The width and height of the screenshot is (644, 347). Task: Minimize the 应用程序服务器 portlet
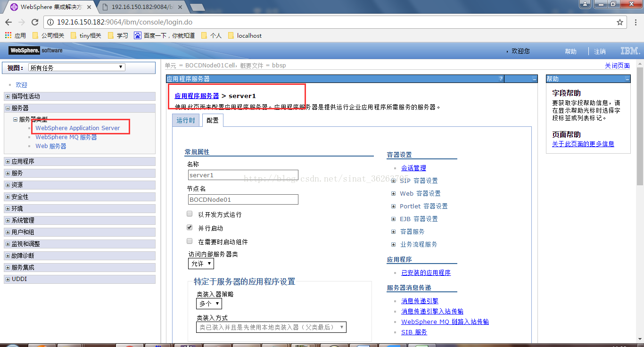click(x=534, y=79)
